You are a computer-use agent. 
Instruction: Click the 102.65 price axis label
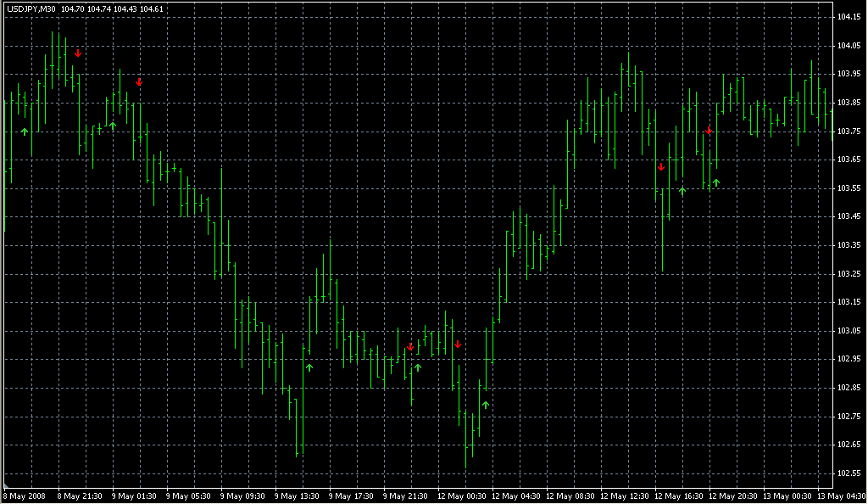[x=849, y=445]
